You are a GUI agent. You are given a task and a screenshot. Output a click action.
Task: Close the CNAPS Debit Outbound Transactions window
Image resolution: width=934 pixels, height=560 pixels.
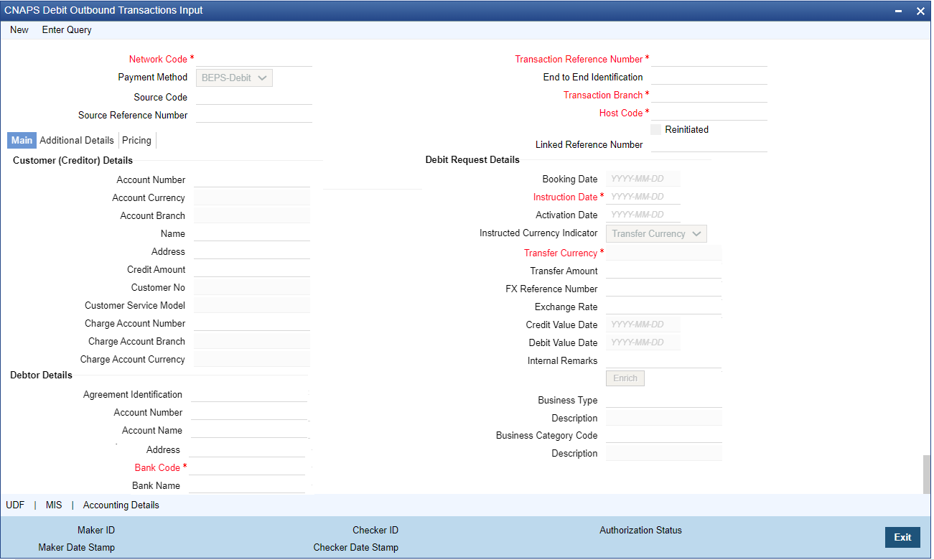tap(920, 11)
